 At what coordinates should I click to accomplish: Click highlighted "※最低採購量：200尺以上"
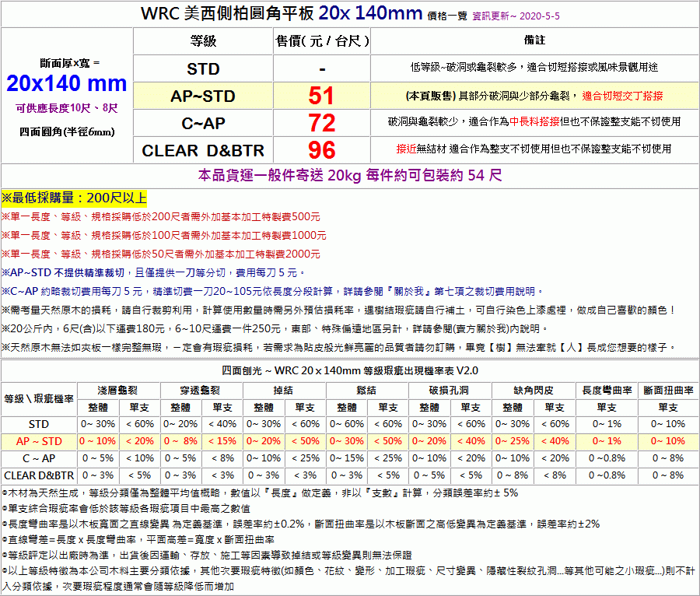click(74, 198)
